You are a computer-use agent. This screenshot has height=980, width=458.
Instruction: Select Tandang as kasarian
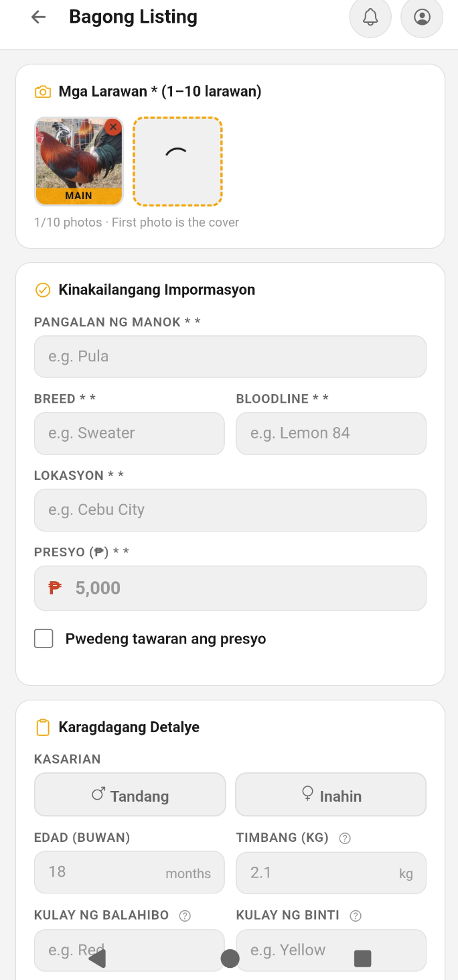(x=129, y=794)
